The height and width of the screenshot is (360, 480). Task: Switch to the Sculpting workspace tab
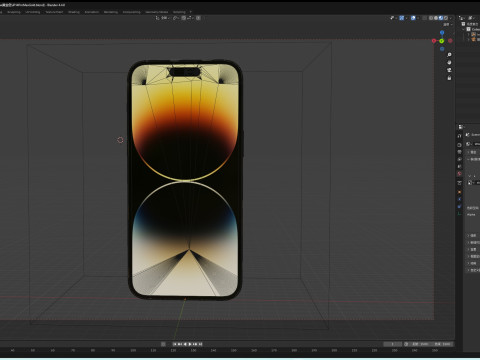[x=14, y=12]
